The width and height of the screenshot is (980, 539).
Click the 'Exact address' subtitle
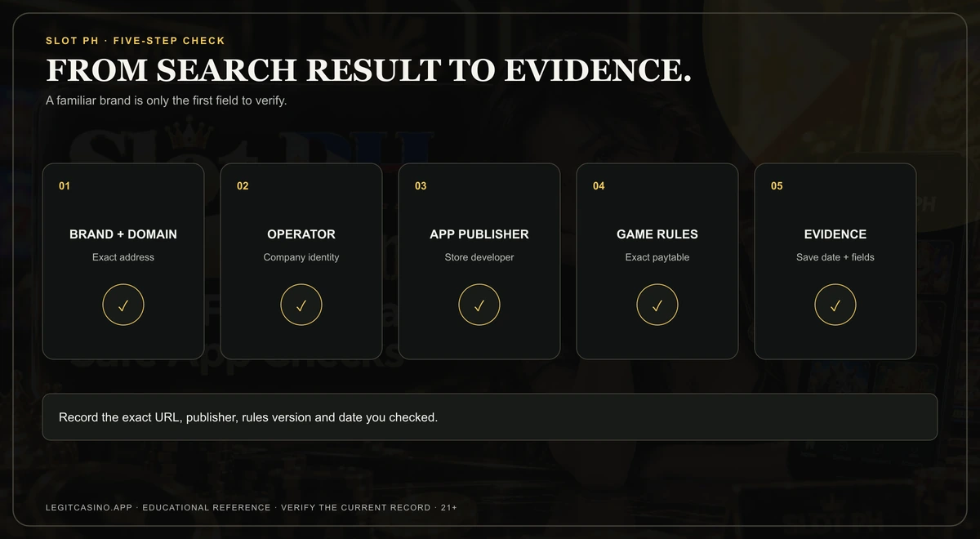pyautogui.click(x=123, y=257)
